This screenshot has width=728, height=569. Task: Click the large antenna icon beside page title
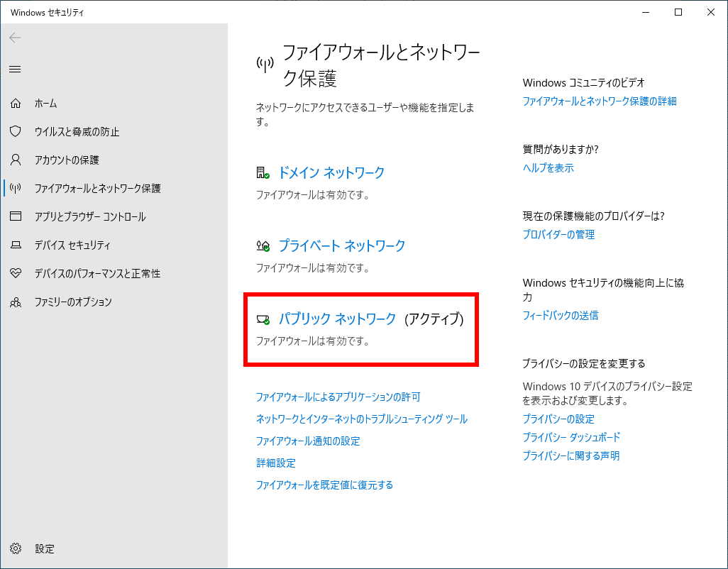point(265,64)
